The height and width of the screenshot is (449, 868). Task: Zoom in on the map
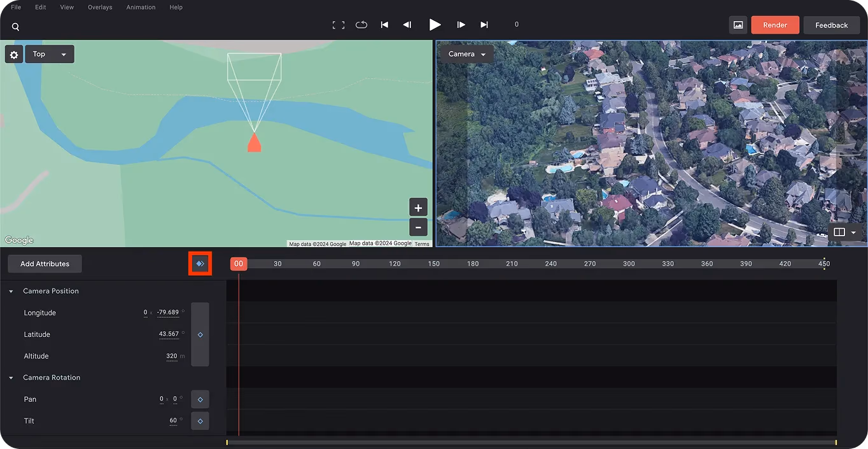coord(418,208)
